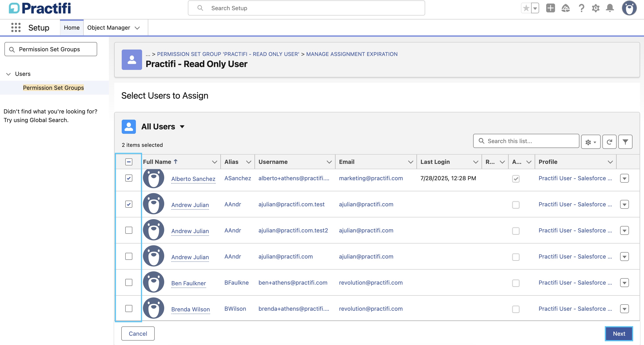
Task: Open Profile link in Brenda Wilson row
Action: (x=575, y=309)
